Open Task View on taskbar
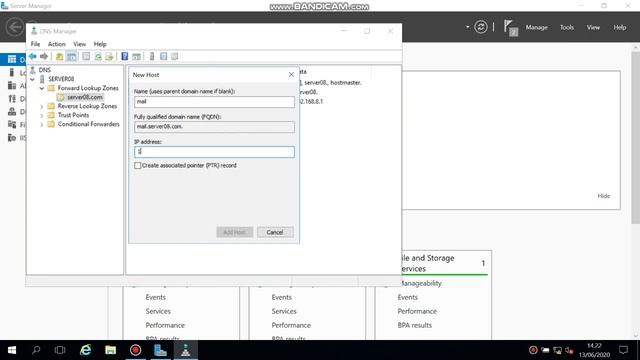Image resolution: width=640 pixels, height=360 pixels. 60,350
